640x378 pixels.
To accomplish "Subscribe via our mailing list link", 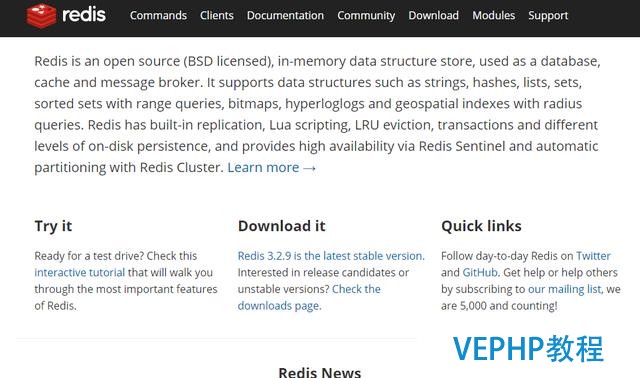I will [564, 289].
